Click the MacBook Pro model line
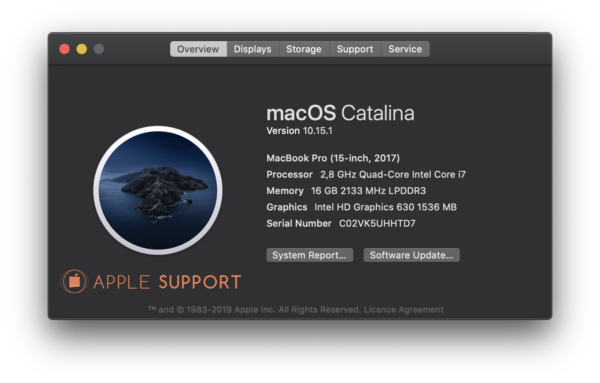The height and width of the screenshot is (383, 600). (333, 158)
